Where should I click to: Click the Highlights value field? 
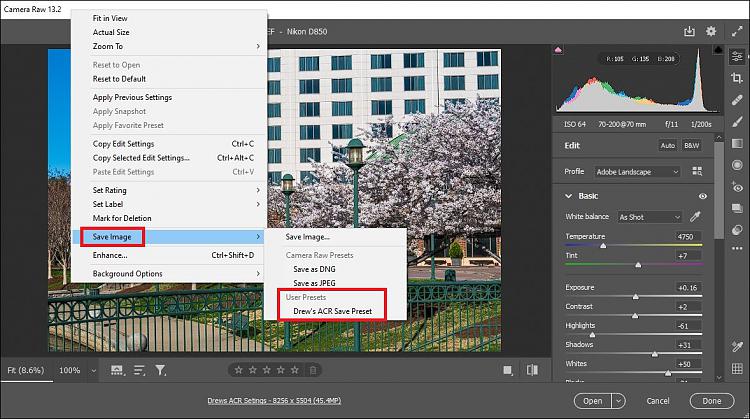[687, 326]
